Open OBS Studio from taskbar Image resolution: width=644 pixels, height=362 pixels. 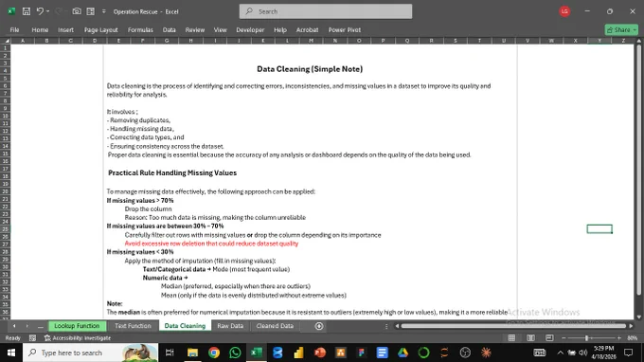(465, 353)
